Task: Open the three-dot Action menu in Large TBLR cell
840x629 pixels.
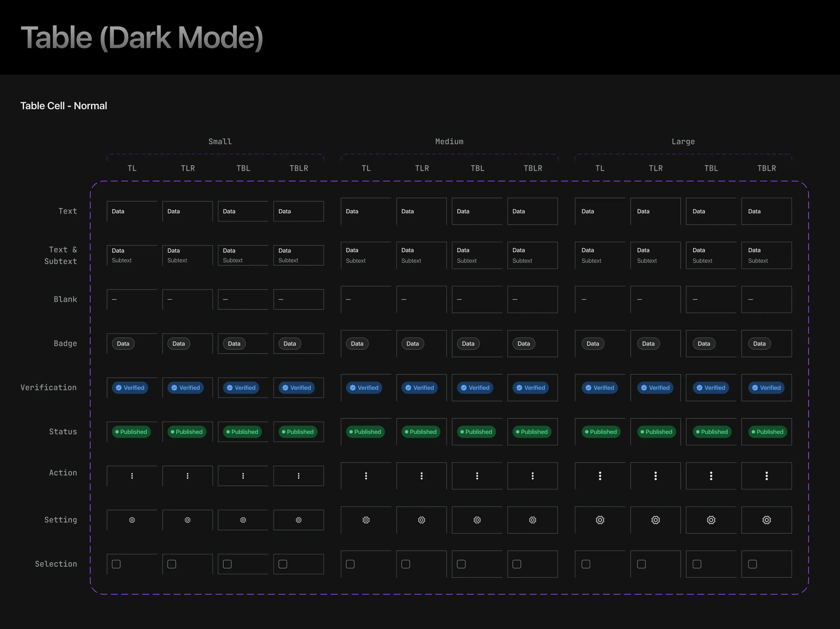Action: tap(767, 476)
